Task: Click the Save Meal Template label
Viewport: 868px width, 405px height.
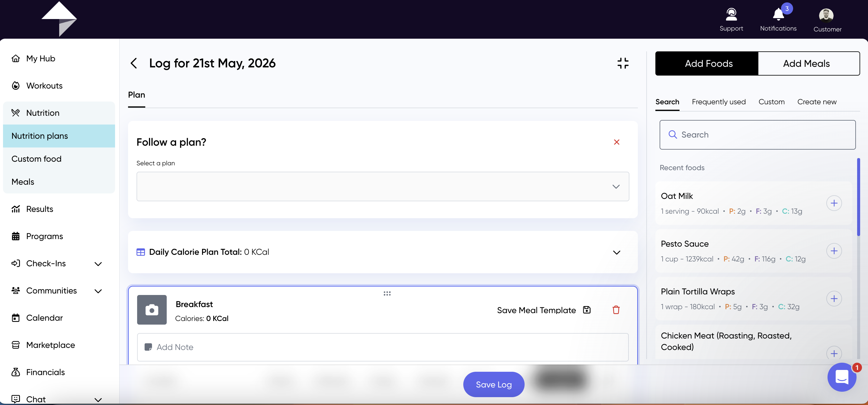Action: pos(536,310)
